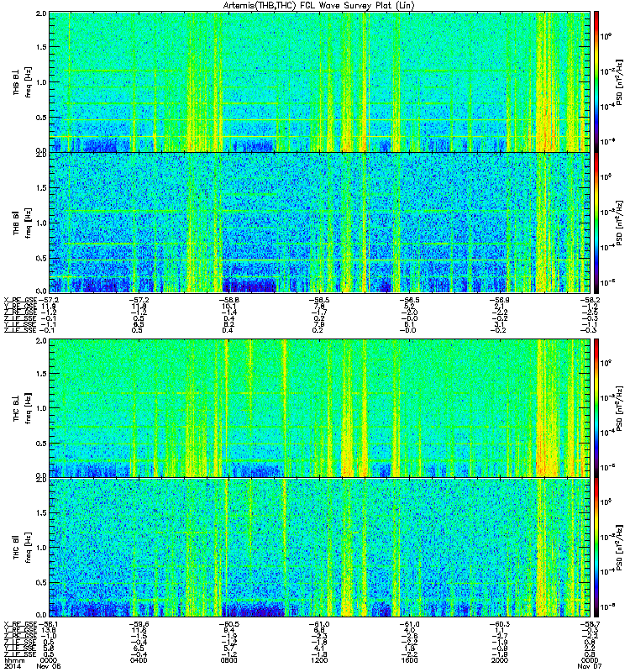Click the THB B-parallel spectrogram panel
Image resolution: width=630 pixels, height=672 pixels.
pos(320,223)
